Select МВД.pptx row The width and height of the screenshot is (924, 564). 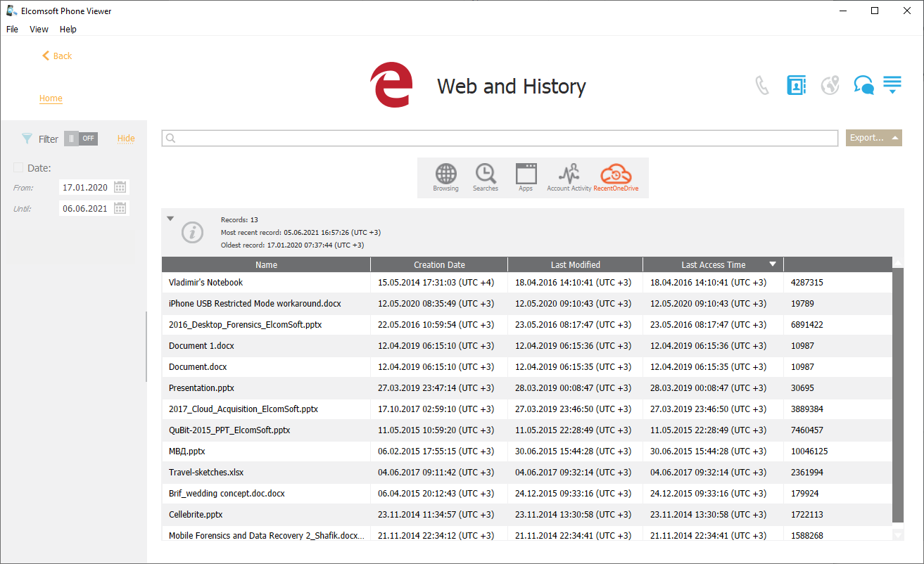527,451
